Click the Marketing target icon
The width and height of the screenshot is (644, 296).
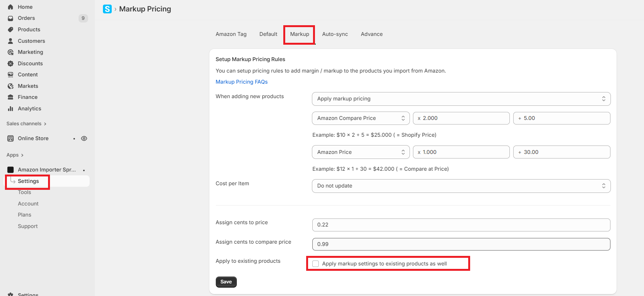[11, 52]
